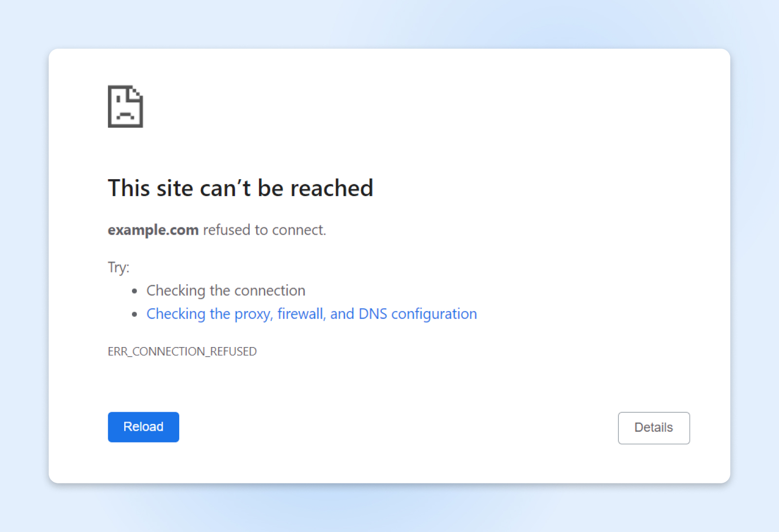The image size is (779, 532).
Task: Click the sad document error icon
Action: pos(125,107)
